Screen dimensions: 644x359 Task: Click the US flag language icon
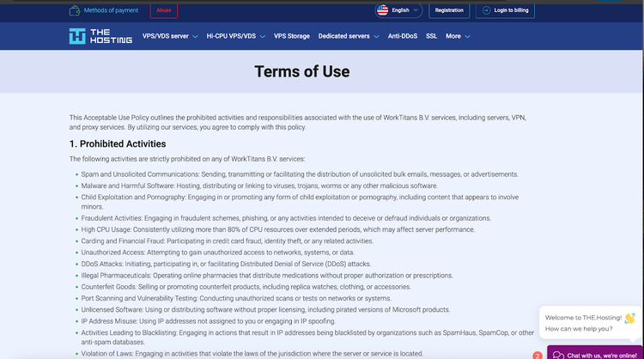pyautogui.click(x=382, y=10)
